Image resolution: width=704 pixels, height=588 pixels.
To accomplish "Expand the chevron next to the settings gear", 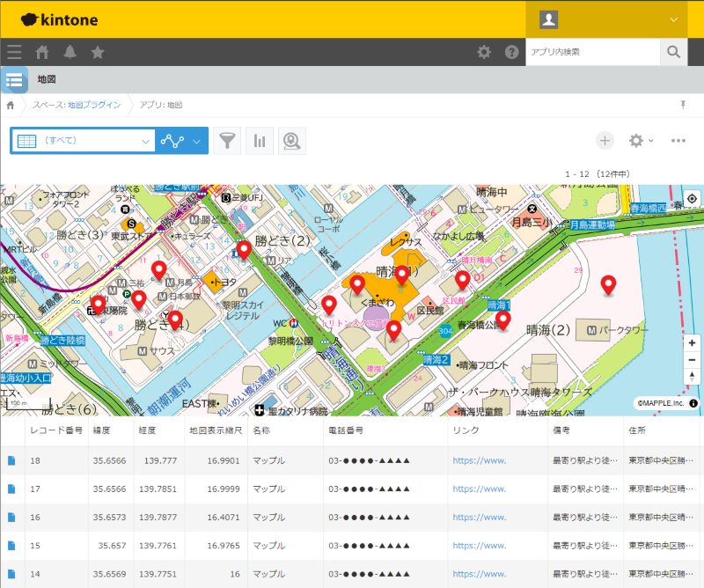I will tap(653, 141).
